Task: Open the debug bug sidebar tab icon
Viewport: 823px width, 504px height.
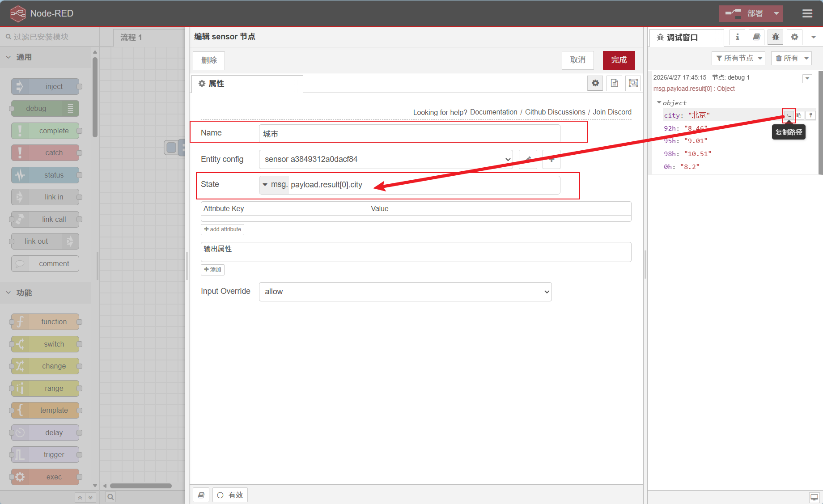Action: [x=776, y=37]
